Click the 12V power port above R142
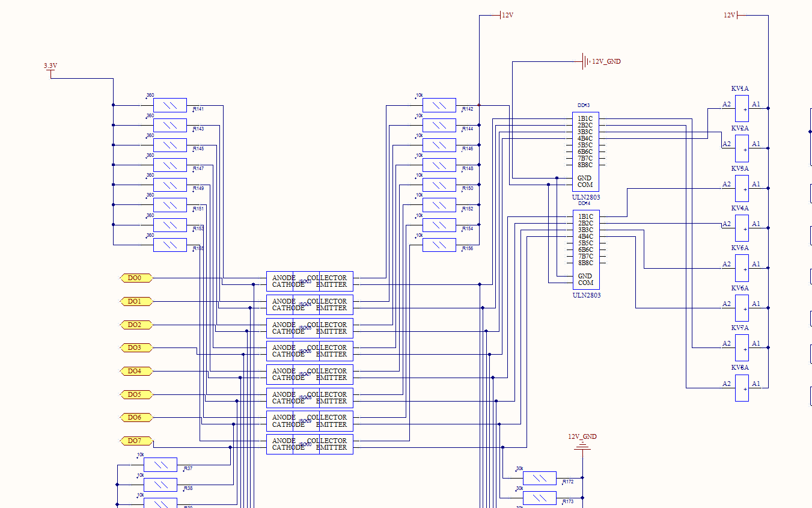Screen dimensions: 812x508 coord(507,15)
